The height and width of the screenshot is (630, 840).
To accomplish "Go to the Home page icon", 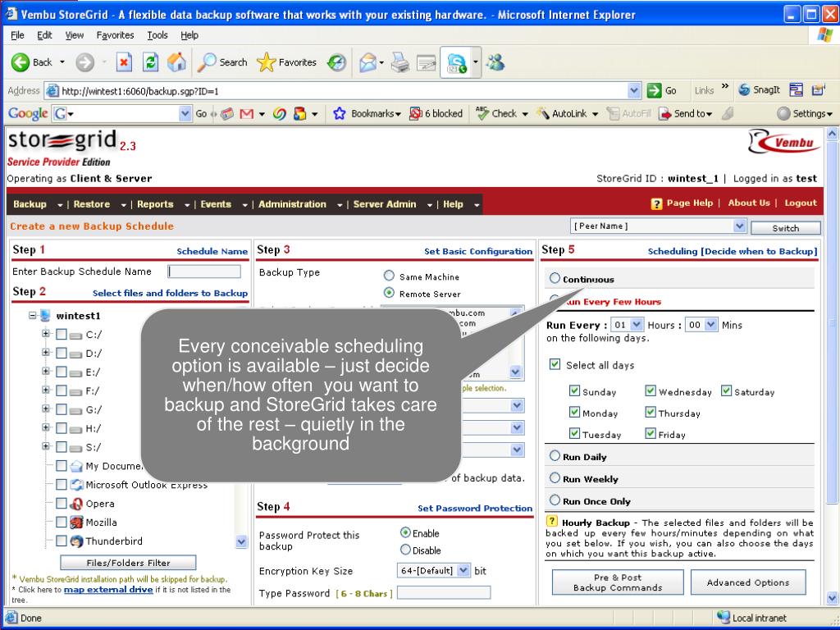I will (x=176, y=62).
